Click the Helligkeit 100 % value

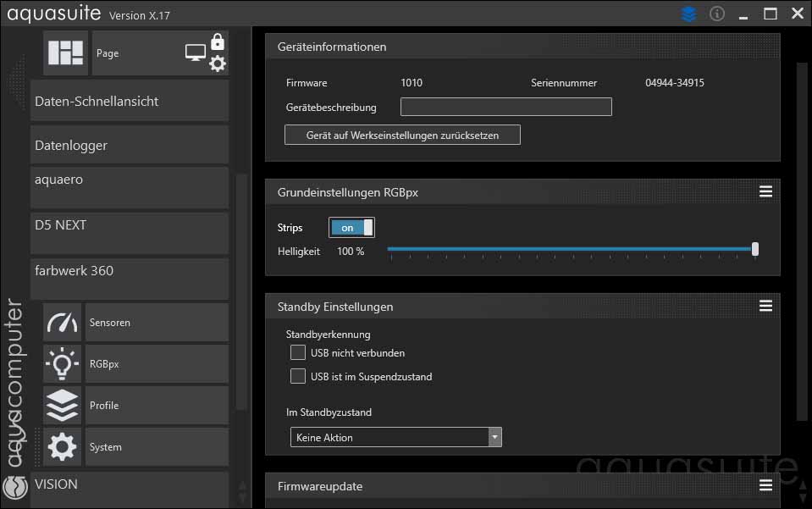click(351, 252)
